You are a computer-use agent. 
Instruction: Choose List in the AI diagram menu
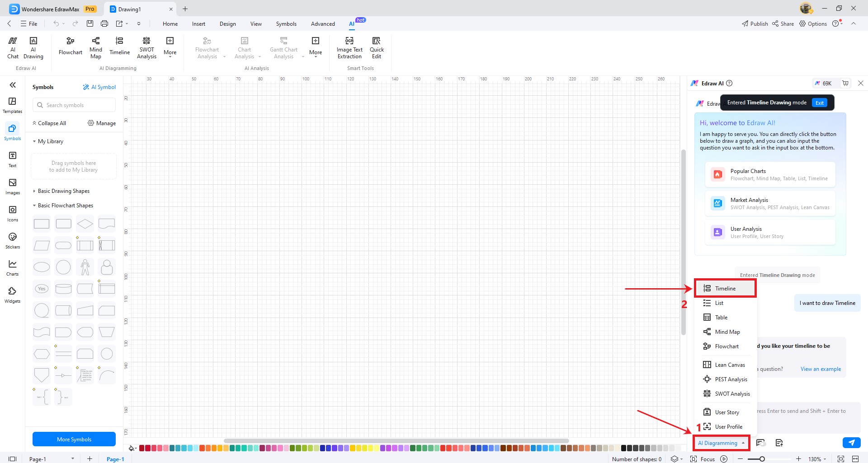click(x=725, y=303)
